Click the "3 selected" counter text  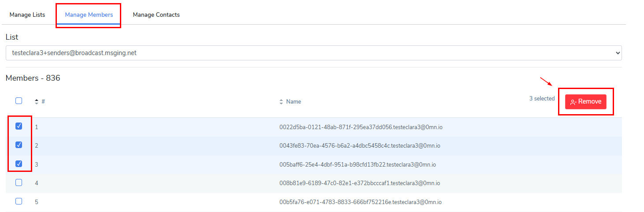tap(542, 99)
